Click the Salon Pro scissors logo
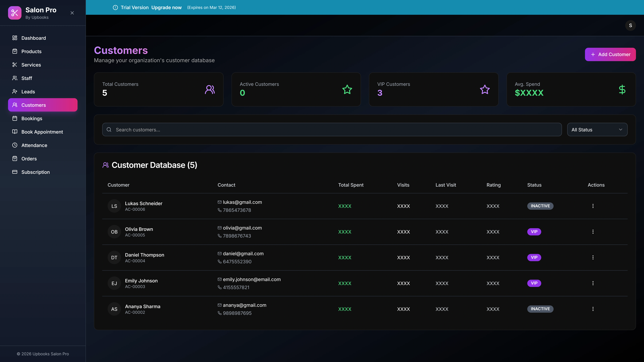Viewport: 644px width, 362px height. (x=15, y=13)
